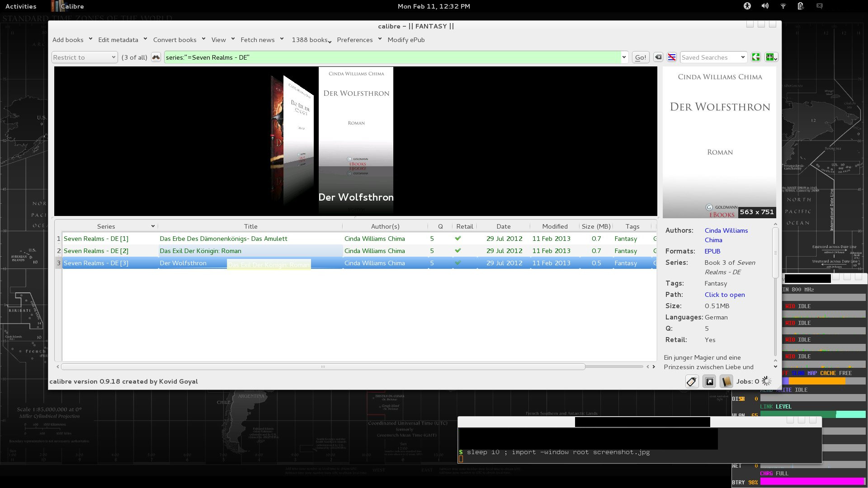
Task: Open the Restrict to dropdown
Action: tap(85, 57)
